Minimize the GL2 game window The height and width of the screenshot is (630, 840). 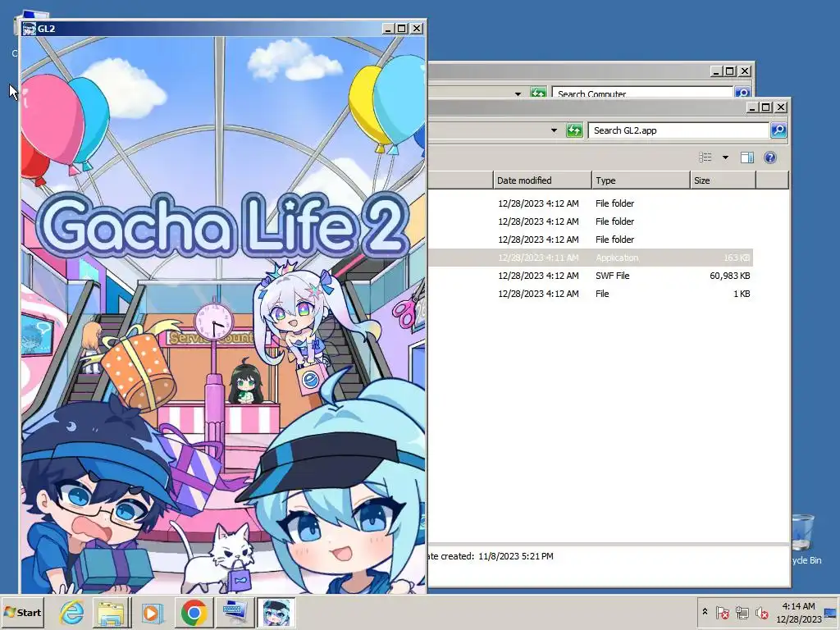(389, 29)
